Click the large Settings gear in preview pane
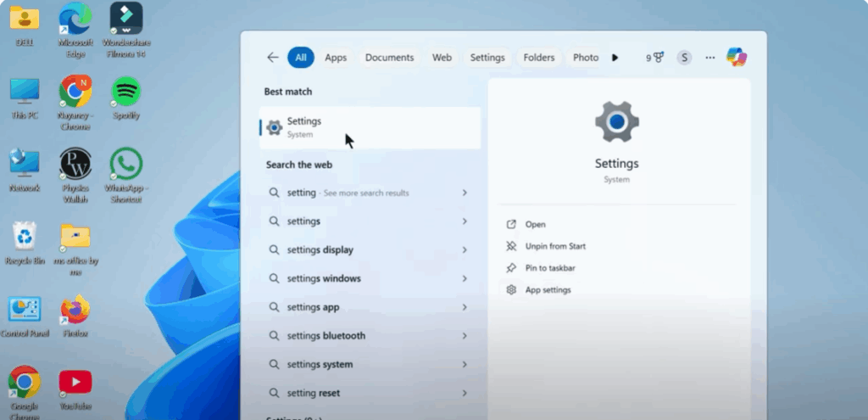Image resolution: width=868 pixels, height=420 pixels. pyautogui.click(x=617, y=122)
